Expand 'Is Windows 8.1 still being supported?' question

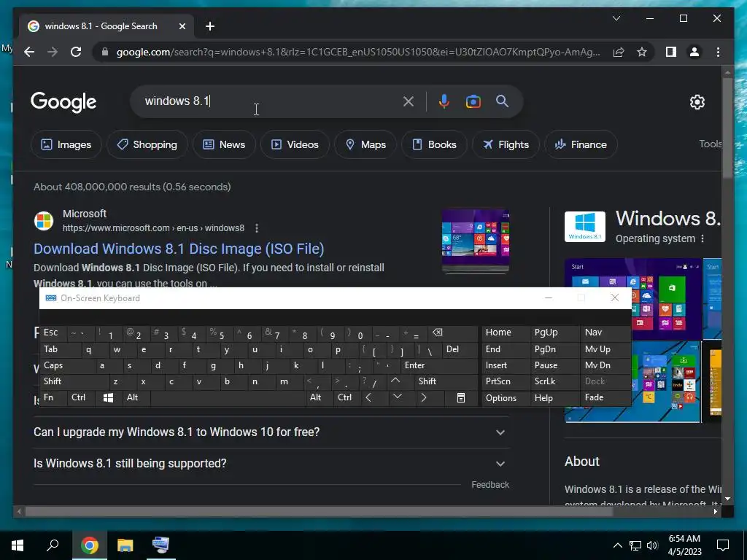pyautogui.click(x=271, y=464)
